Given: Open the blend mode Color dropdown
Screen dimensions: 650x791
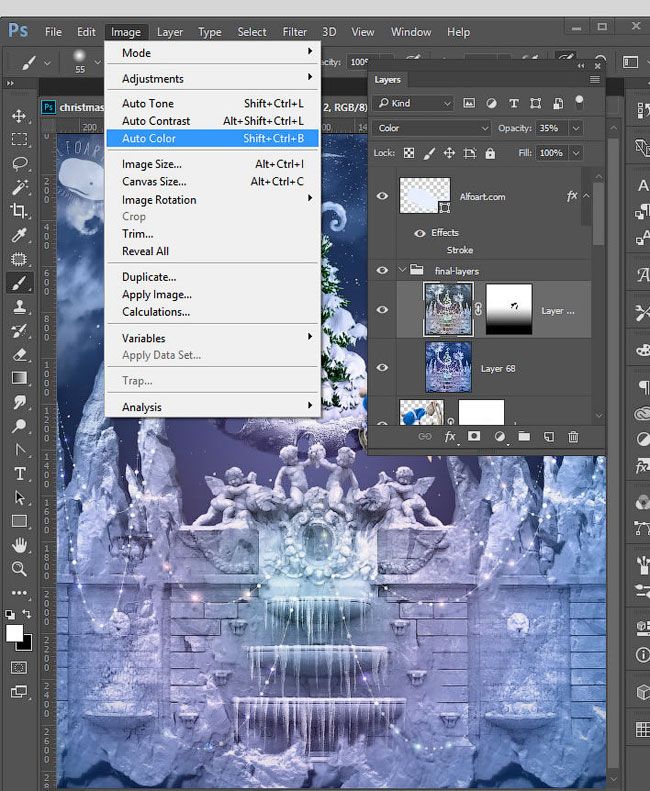Looking at the screenshot, I should click(x=432, y=128).
